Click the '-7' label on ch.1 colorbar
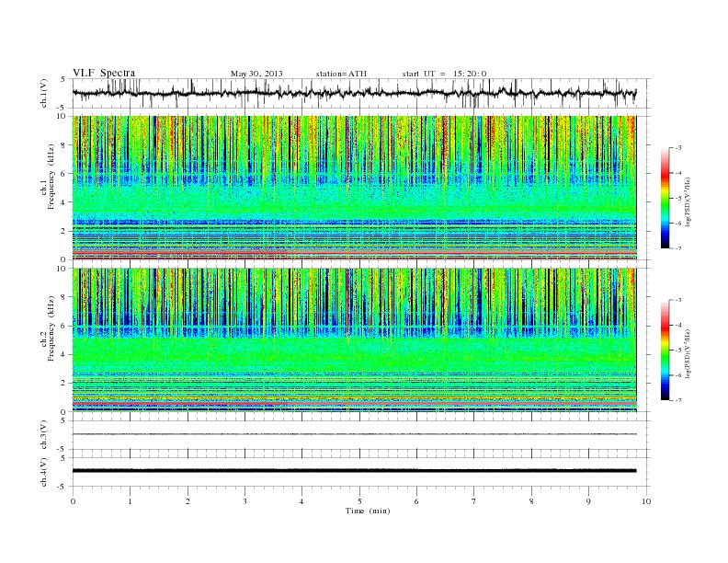 click(677, 248)
